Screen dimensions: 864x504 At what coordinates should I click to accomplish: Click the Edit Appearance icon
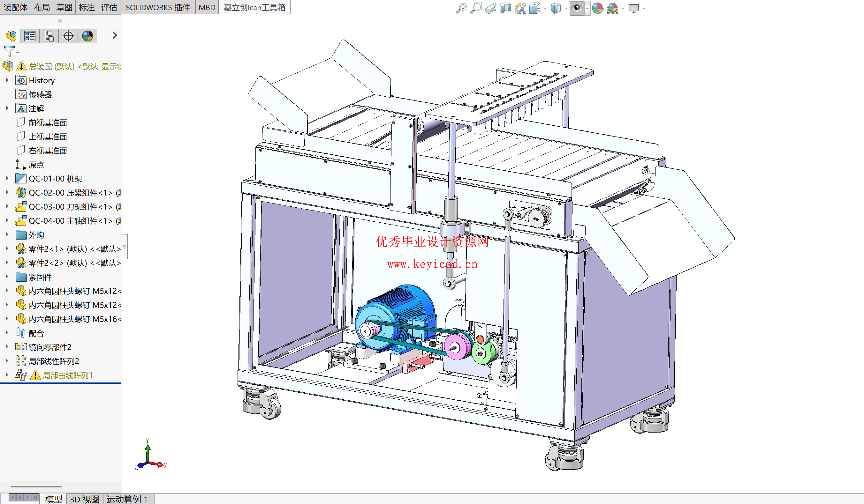(598, 8)
